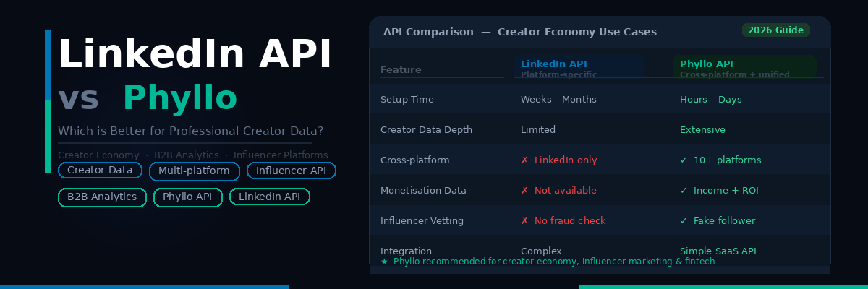Click the Which is Better subtitle

point(190,131)
